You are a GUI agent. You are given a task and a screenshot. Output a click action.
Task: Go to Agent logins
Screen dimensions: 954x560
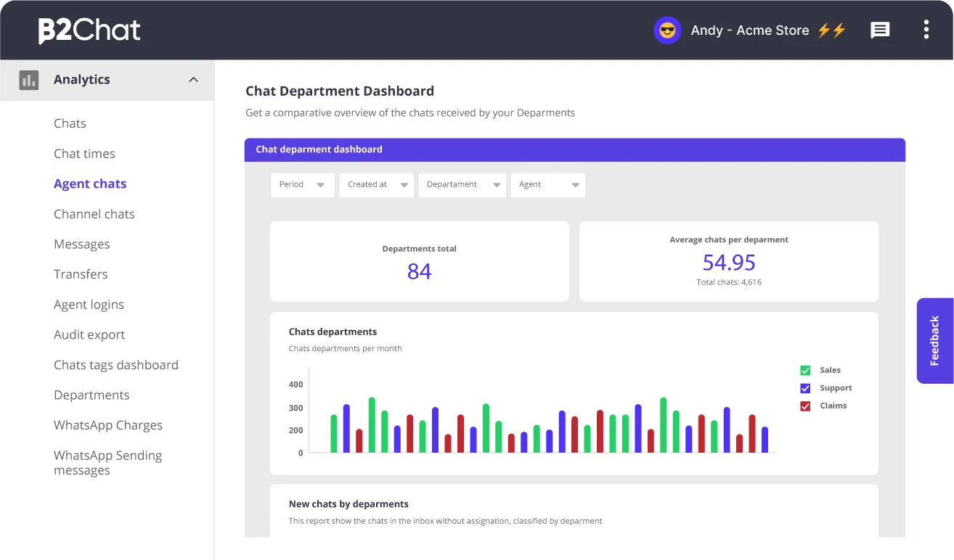point(89,305)
